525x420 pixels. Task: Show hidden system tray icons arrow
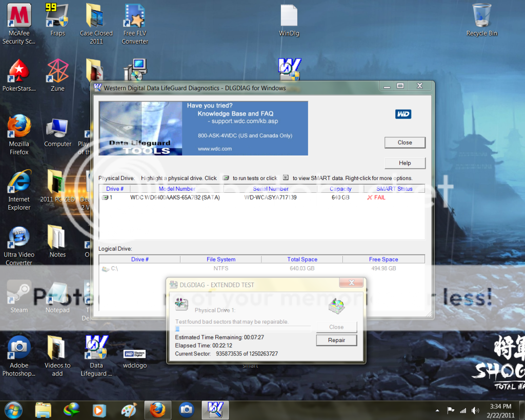(437, 410)
